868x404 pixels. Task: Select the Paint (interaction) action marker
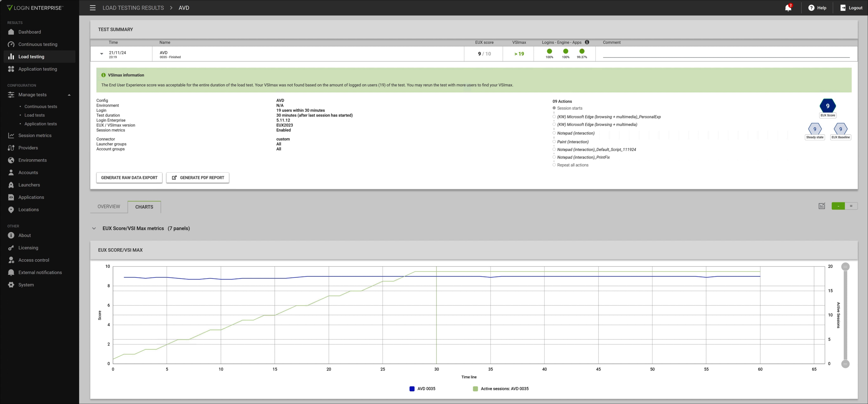tap(554, 141)
